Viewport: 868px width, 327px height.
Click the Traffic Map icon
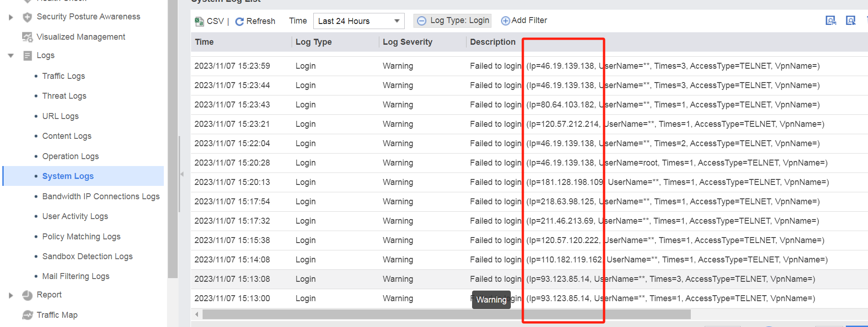click(x=27, y=315)
